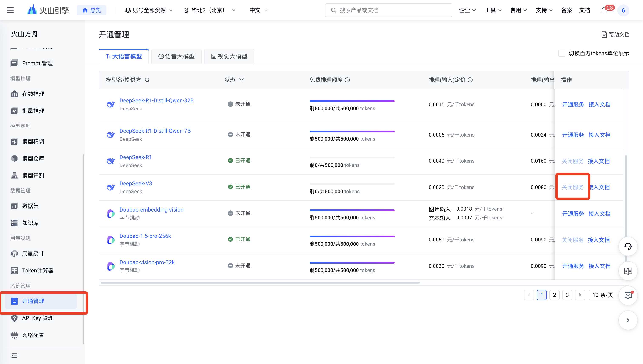
Task: Open the 华北2（北京） region dropdown
Action: click(x=210, y=10)
